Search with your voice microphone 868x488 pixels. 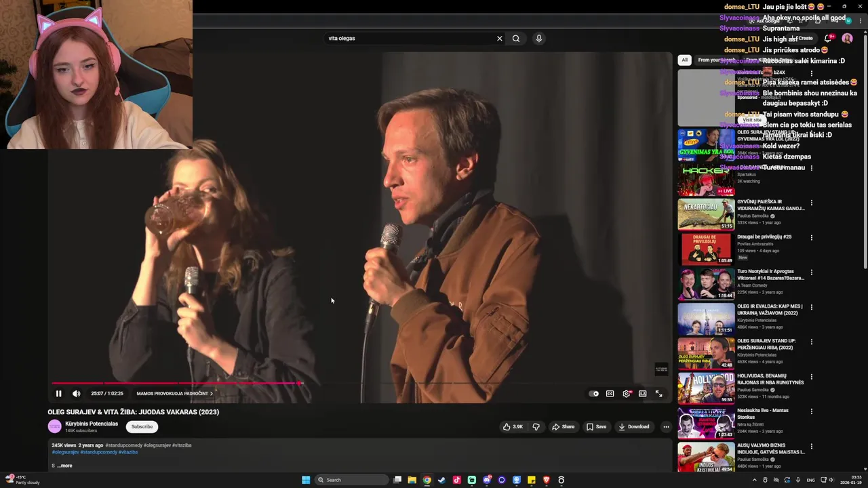(x=538, y=39)
